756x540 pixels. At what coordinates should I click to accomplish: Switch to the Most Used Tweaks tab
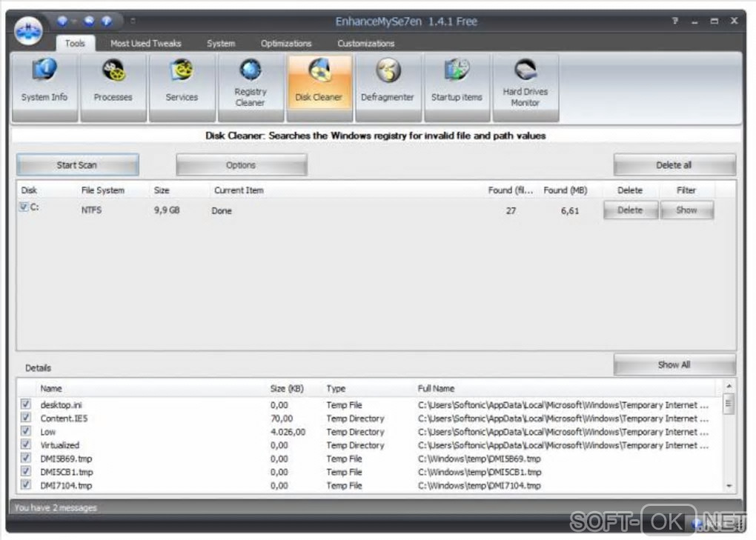click(x=145, y=44)
